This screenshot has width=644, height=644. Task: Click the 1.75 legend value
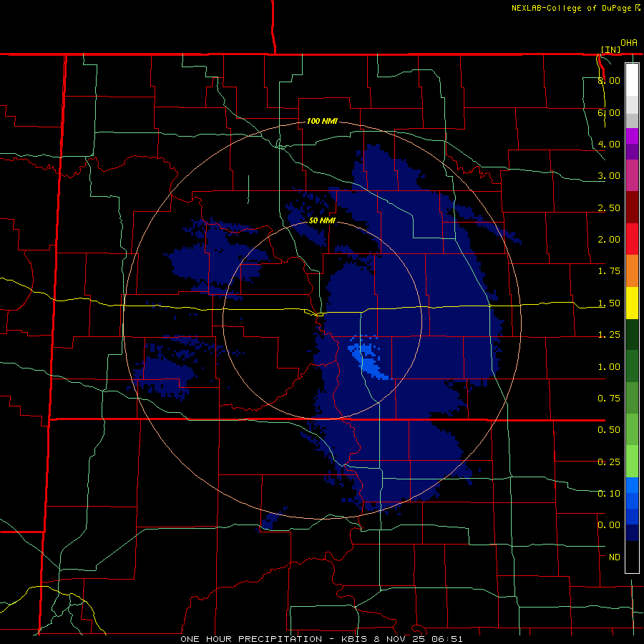pos(609,271)
